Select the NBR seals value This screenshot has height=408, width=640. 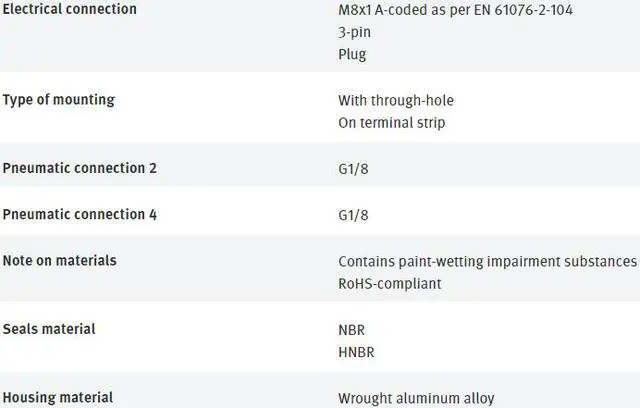pos(353,329)
